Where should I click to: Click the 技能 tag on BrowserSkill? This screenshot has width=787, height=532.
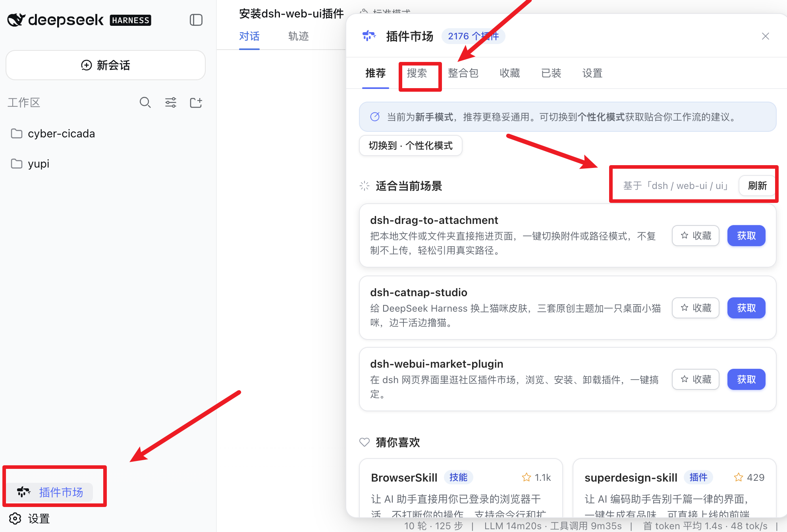[x=458, y=477]
